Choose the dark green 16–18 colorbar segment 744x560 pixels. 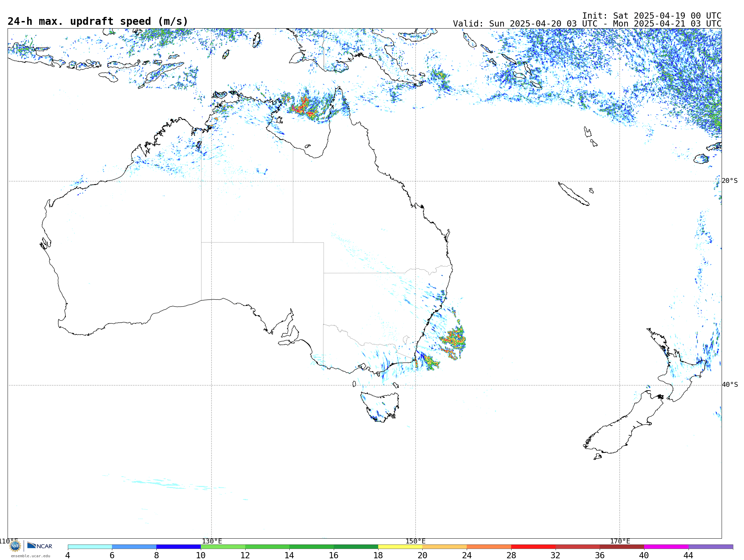click(x=356, y=547)
